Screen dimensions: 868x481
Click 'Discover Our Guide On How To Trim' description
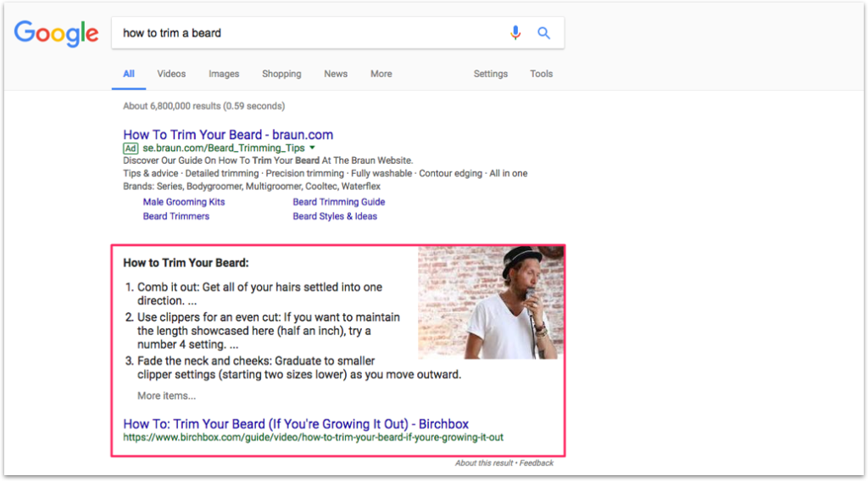268,160
